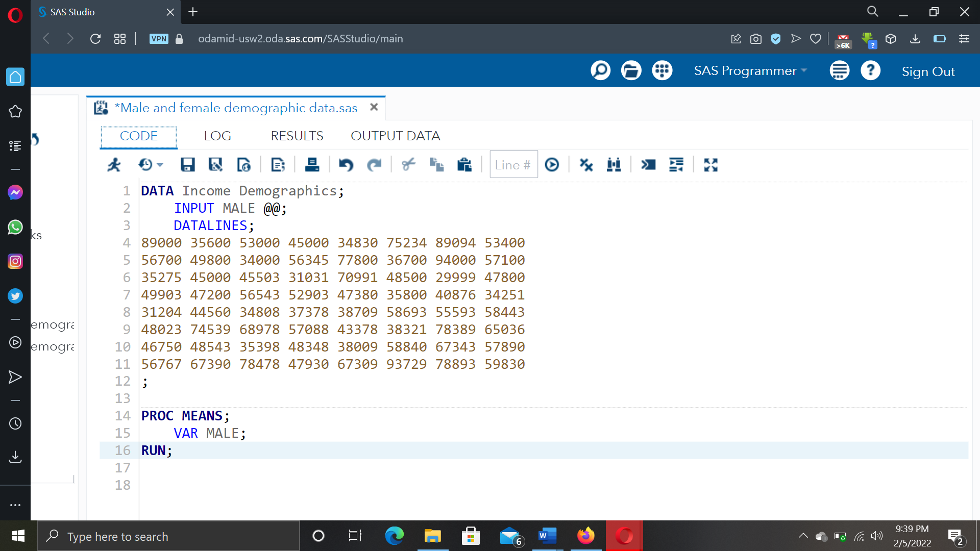Screen dimensions: 980x551
Task: Switch to the LOG tab
Action: pos(217,136)
